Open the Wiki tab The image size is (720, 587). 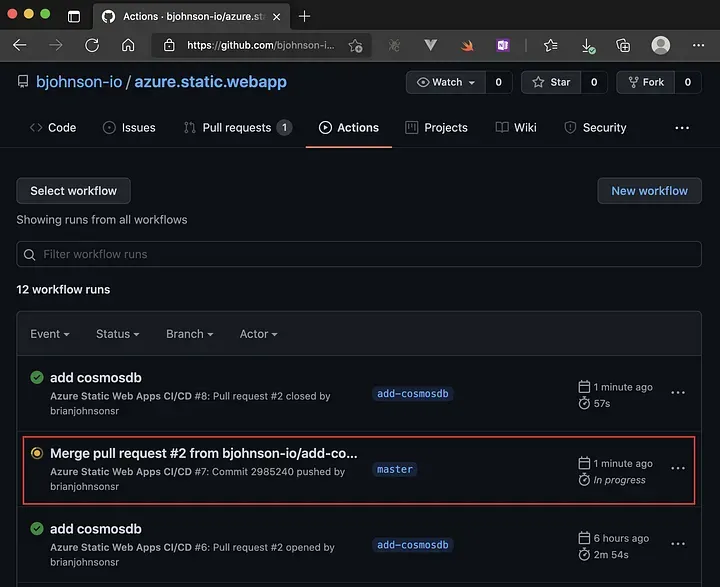(516, 128)
